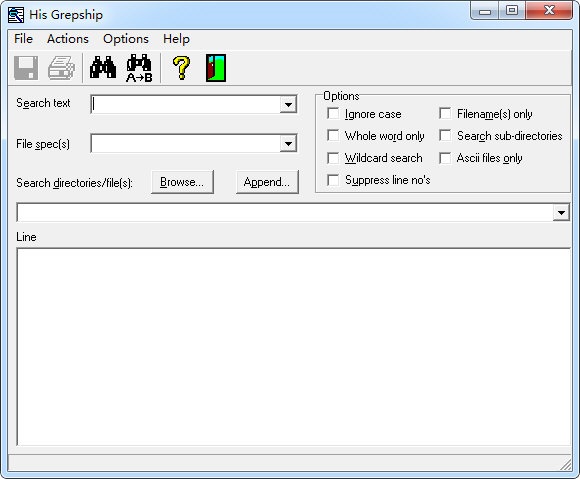
Task: Minimize the His Grepship window
Action: [x=485, y=11]
